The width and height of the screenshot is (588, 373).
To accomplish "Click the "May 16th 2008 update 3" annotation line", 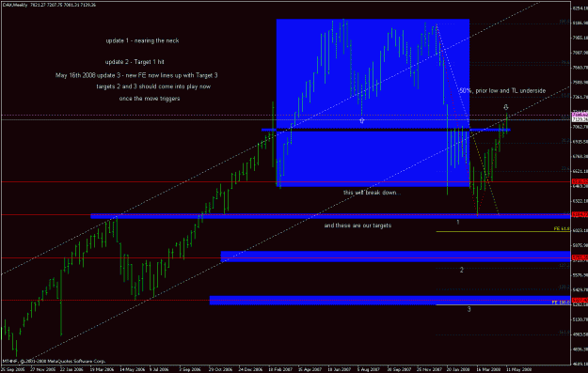I will click(x=136, y=75).
